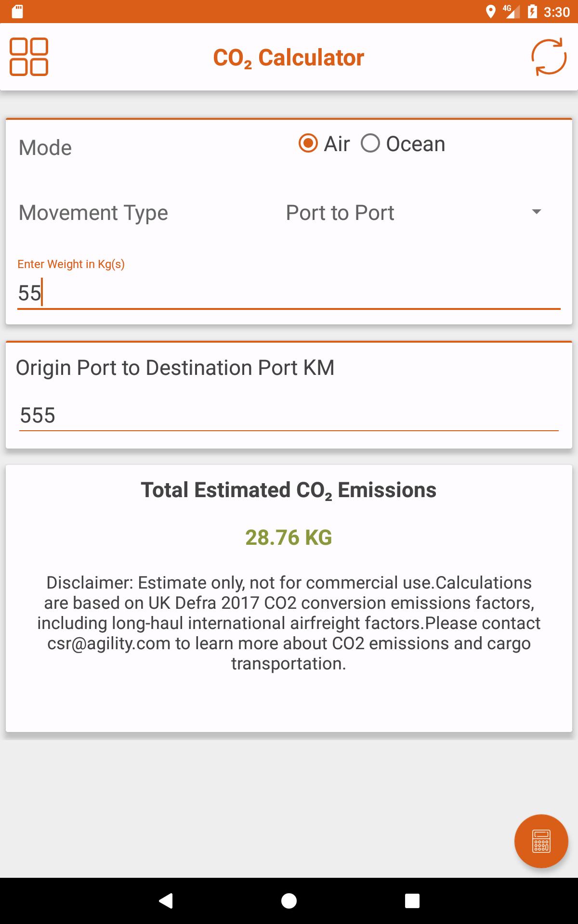The width and height of the screenshot is (578, 924).
Task: Edit the origin-destination distance 555 field
Action: (x=289, y=415)
